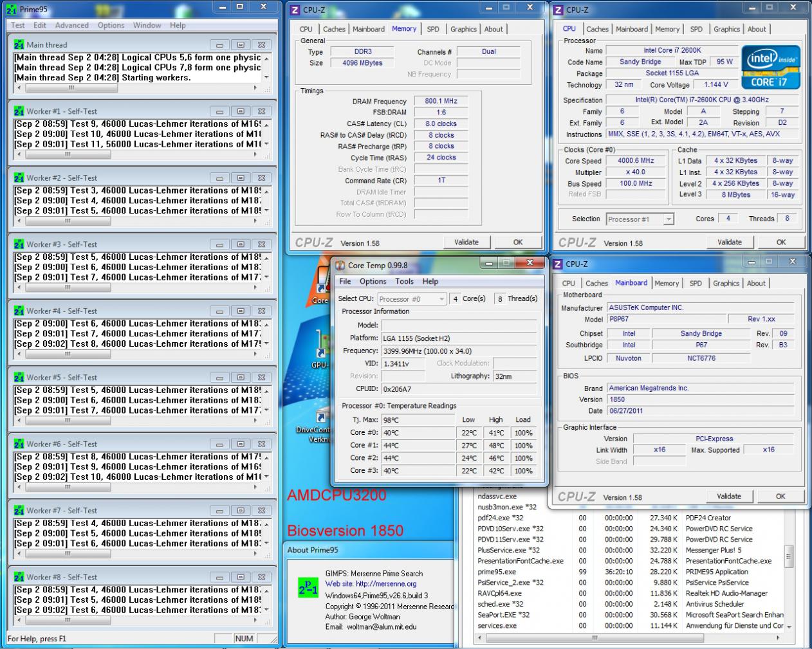The height and width of the screenshot is (649, 812).
Task: Minimize the Worker #7 child window
Action: coord(219,511)
